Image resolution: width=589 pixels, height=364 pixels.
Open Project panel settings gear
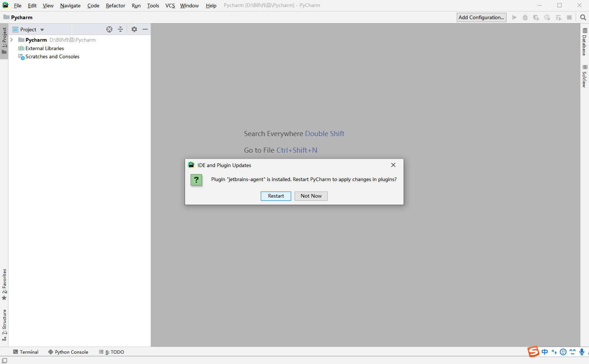pos(134,30)
